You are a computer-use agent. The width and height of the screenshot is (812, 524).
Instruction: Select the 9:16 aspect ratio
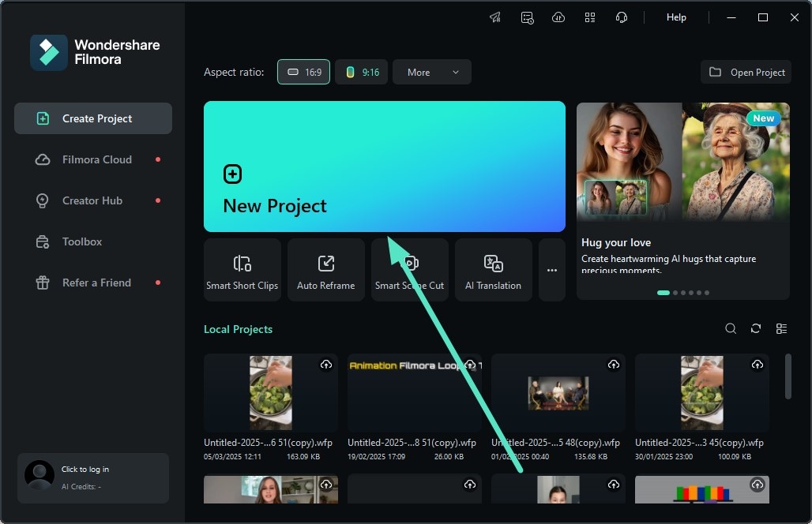coord(362,72)
